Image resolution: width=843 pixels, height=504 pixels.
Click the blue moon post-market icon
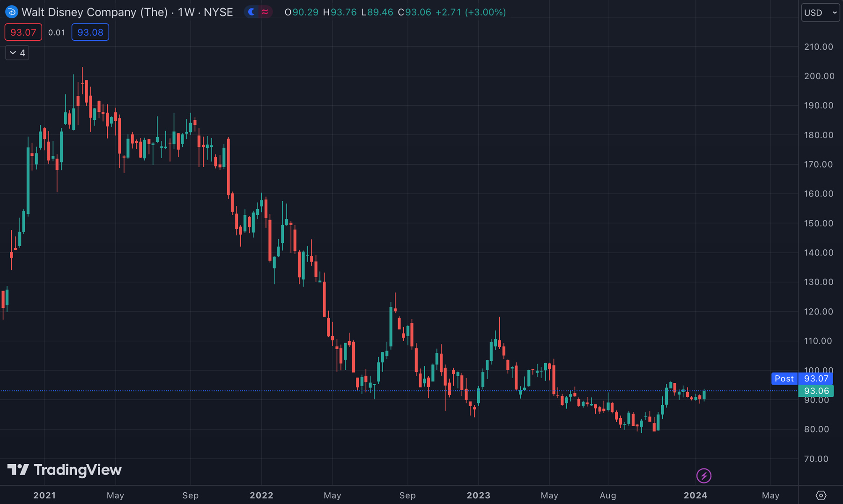click(251, 12)
